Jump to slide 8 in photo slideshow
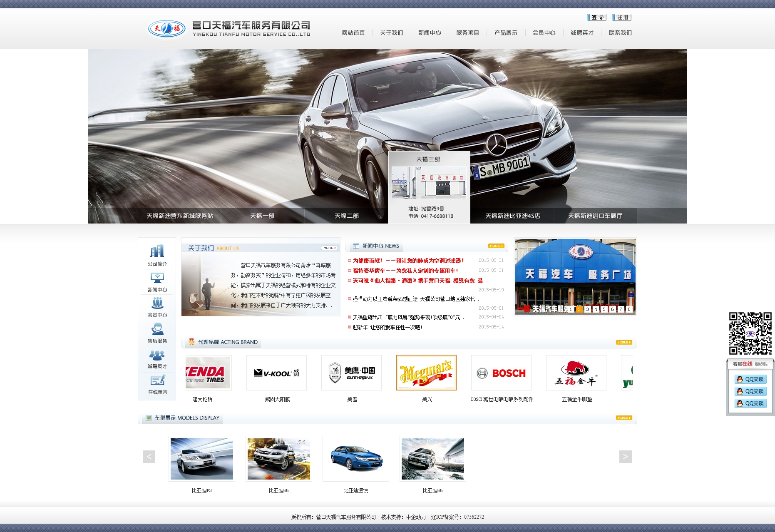775x532 pixels. click(x=629, y=309)
